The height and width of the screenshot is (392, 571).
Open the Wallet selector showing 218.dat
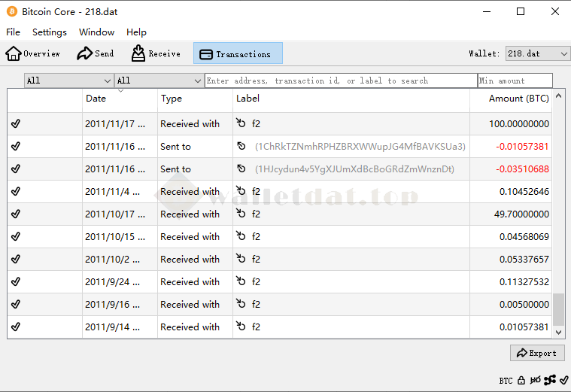[537, 53]
